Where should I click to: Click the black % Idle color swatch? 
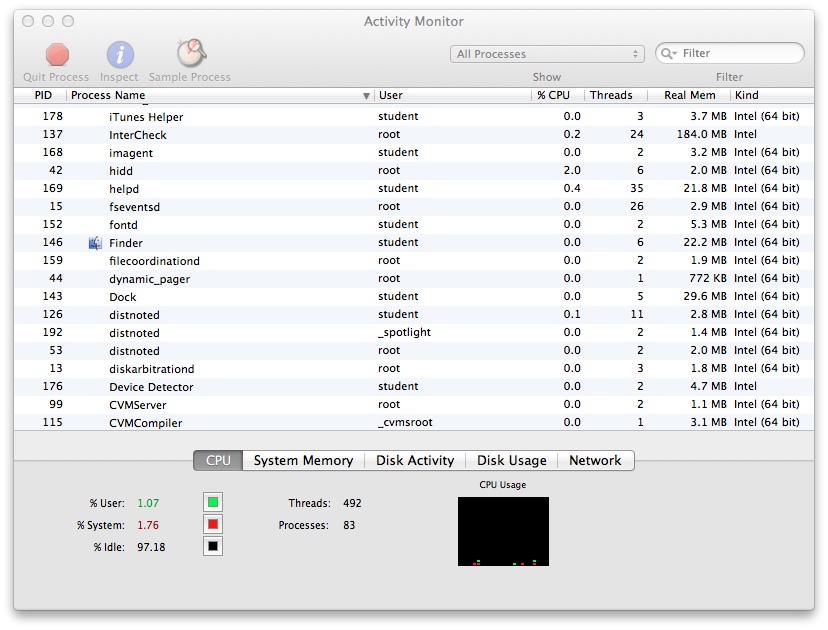[x=213, y=547]
